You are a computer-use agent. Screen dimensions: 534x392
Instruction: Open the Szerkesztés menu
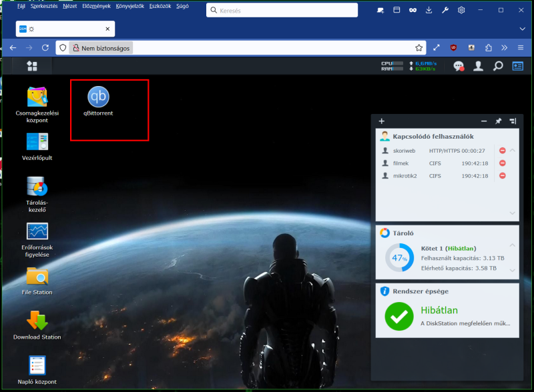point(44,6)
